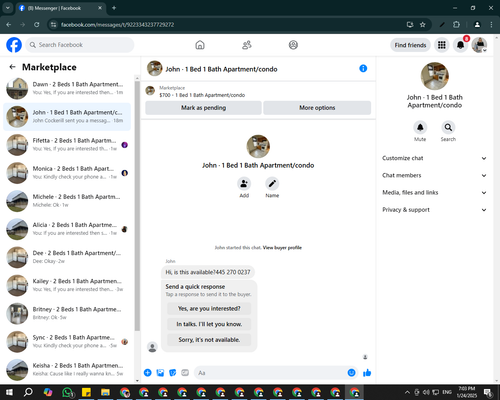This screenshot has height=400, width=500.
Task: Open the emoji picker icon
Action: 351,373
